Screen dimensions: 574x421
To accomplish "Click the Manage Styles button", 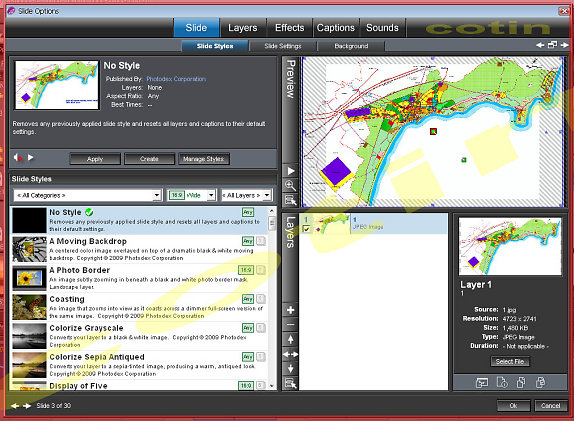I will (x=204, y=159).
